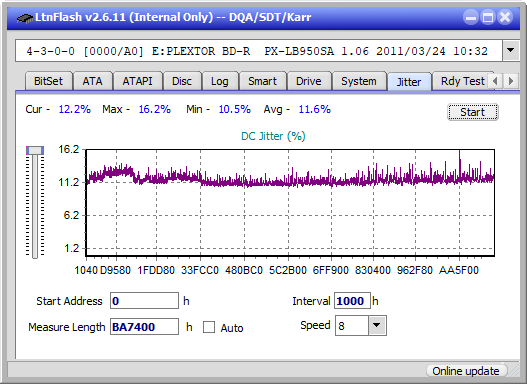Select the Disc tab
Image resolution: width=527 pixels, height=384 pixels.
(182, 81)
